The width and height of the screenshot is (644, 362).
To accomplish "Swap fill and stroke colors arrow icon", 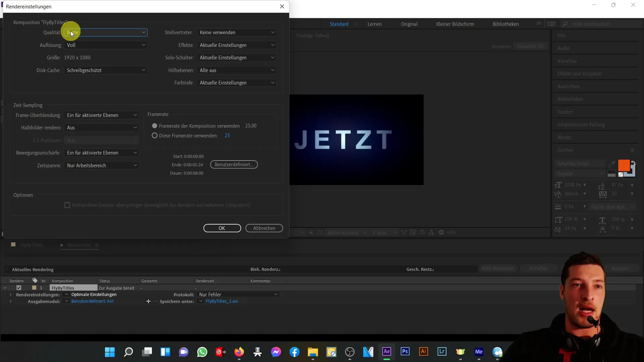I will coord(633,163).
